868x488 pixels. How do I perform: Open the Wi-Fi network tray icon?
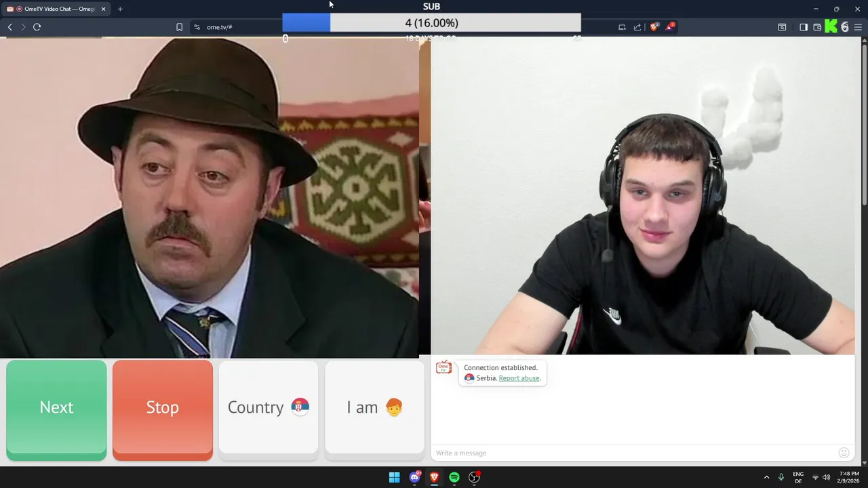[815, 477]
